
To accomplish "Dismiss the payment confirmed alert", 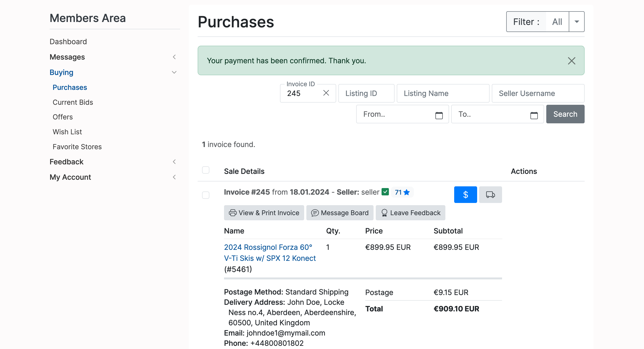I will pos(571,61).
